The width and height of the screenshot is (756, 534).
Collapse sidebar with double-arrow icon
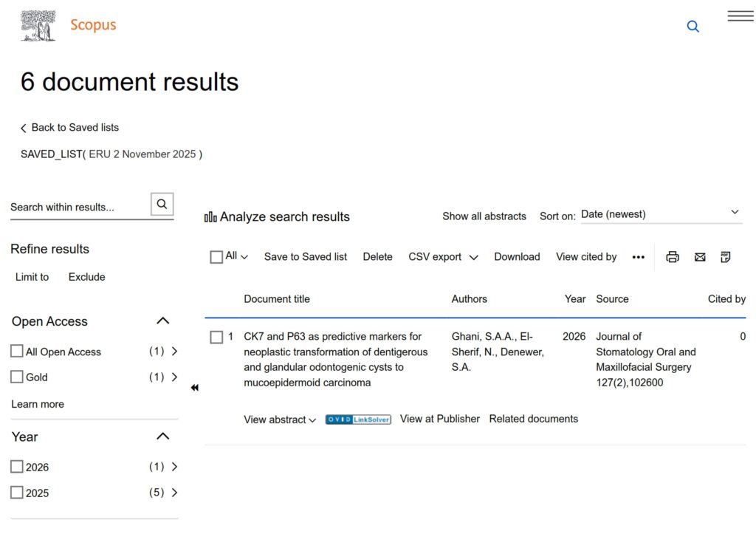(x=195, y=388)
